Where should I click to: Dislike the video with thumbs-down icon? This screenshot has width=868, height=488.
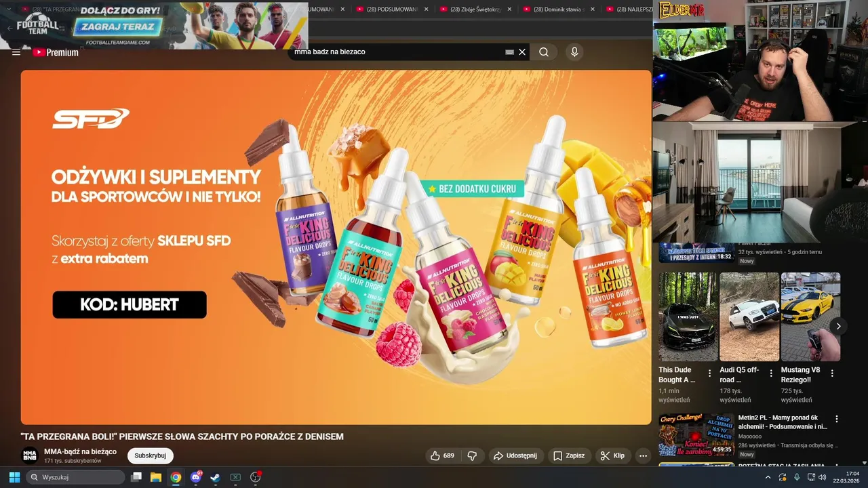click(473, 455)
